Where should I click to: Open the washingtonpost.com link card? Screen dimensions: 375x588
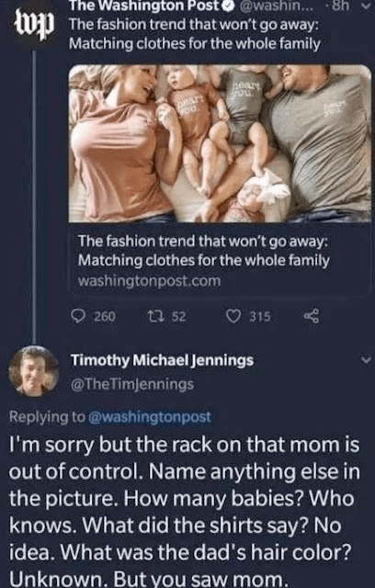220,259
